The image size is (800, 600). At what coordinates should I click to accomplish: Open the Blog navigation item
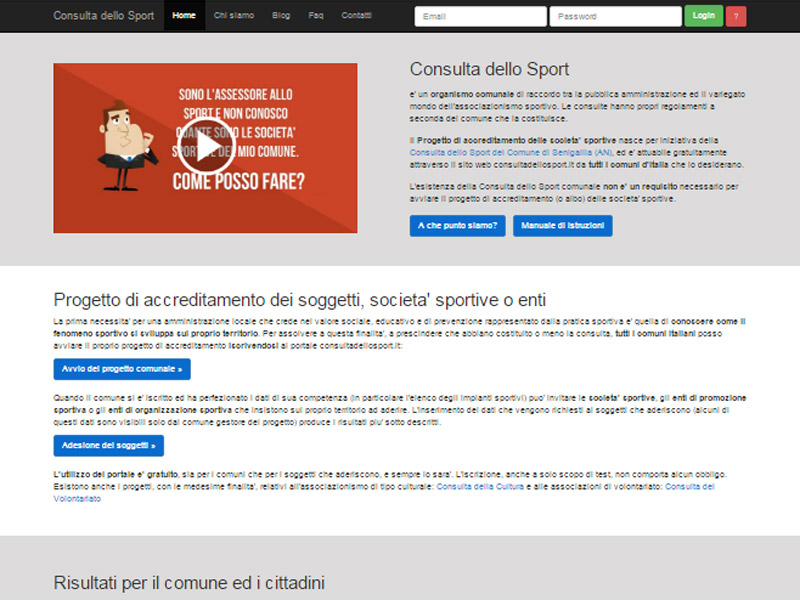pyautogui.click(x=281, y=16)
